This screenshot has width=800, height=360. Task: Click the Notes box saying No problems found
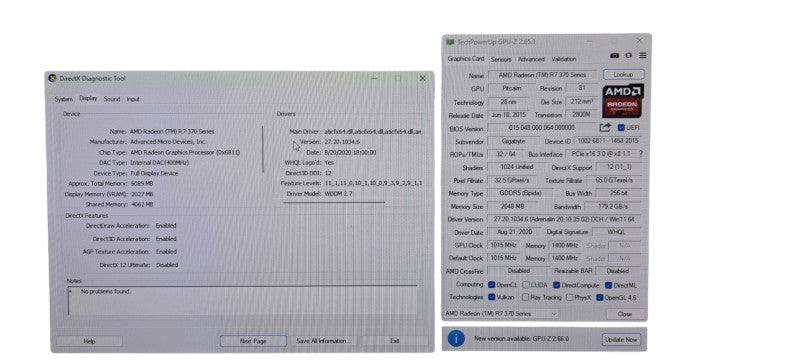243,301
